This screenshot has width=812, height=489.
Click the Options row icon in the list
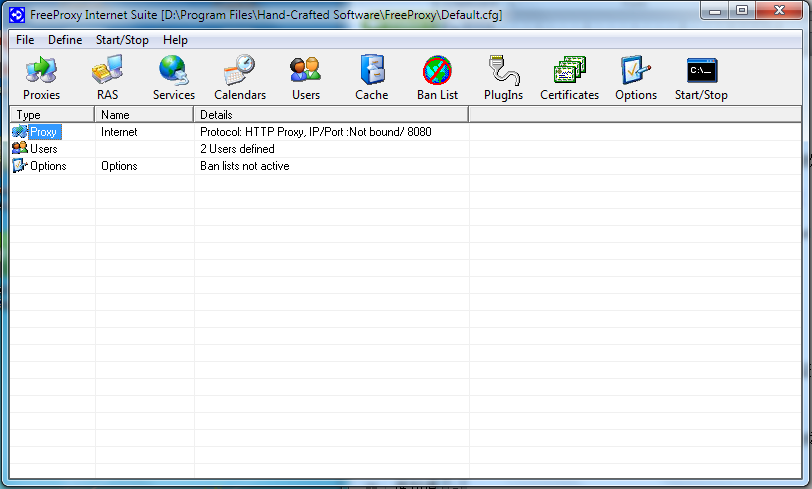coord(20,166)
